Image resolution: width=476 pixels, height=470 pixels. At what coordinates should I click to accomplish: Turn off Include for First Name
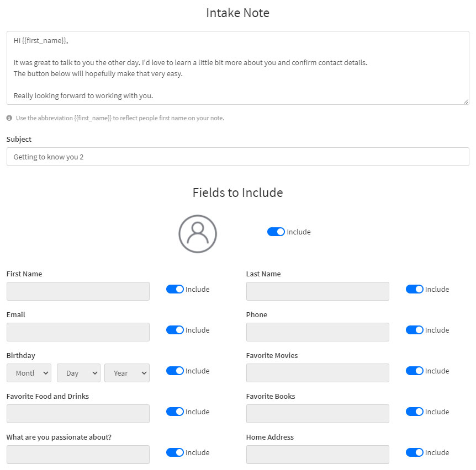174,289
